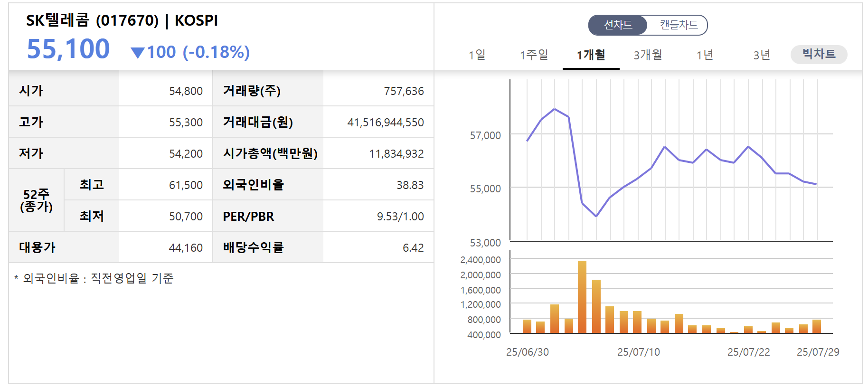Click the down triangle price change icon
The image size is (868, 388).
coord(138,52)
